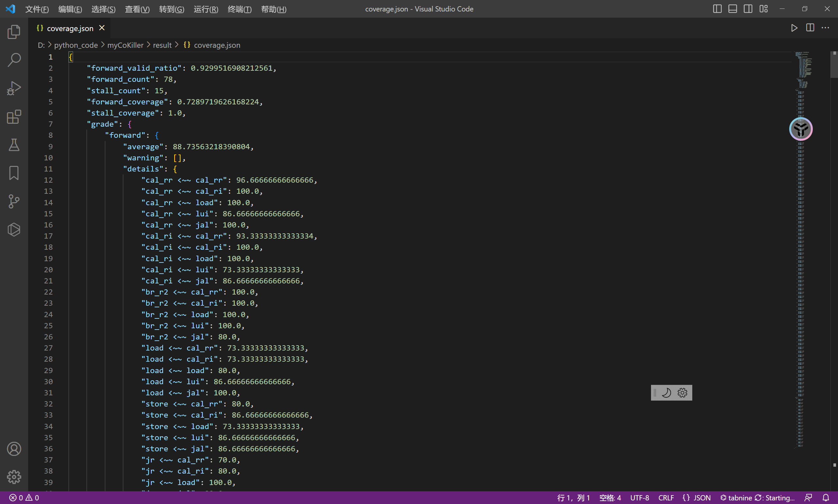The image size is (838, 504).
Task: Close the coverage.json tab
Action: pyautogui.click(x=102, y=28)
